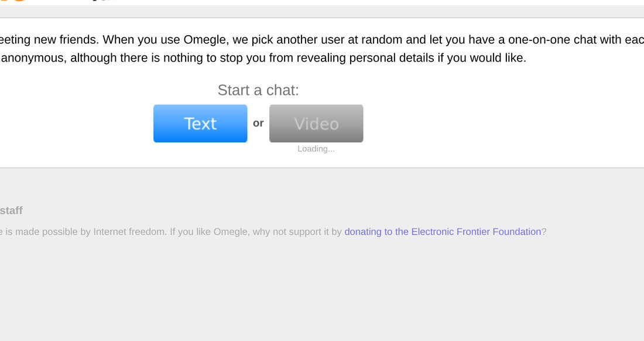Select the 'Start a chat:' heading
This screenshot has width=644, height=341.
tap(258, 90)
